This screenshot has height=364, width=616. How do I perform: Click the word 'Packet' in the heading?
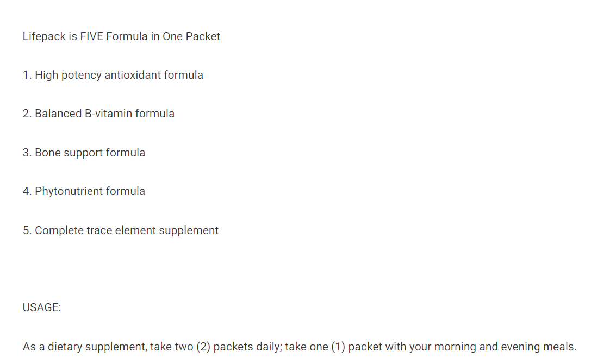[203, 36]
